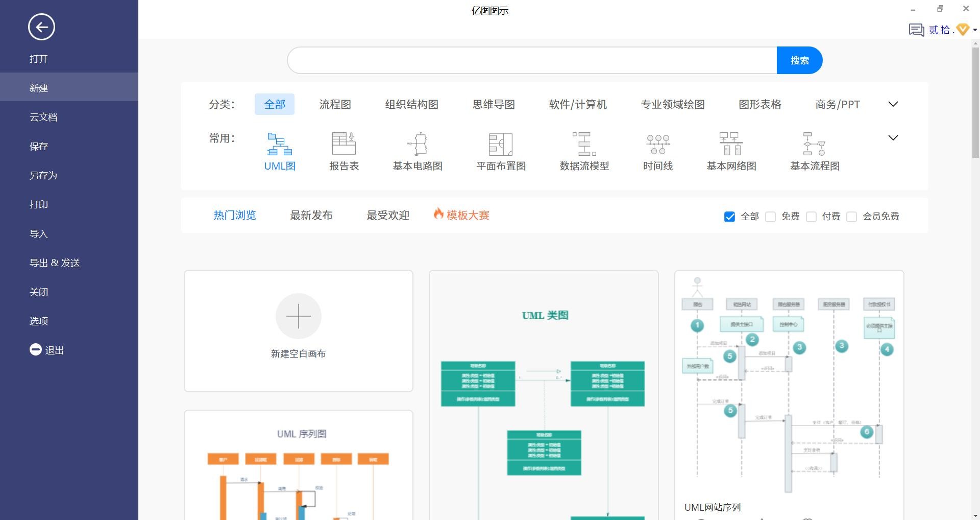The image size is (980, 520).
Task: Choose the 时间线 template icon
Action: (x=657, y=145)
